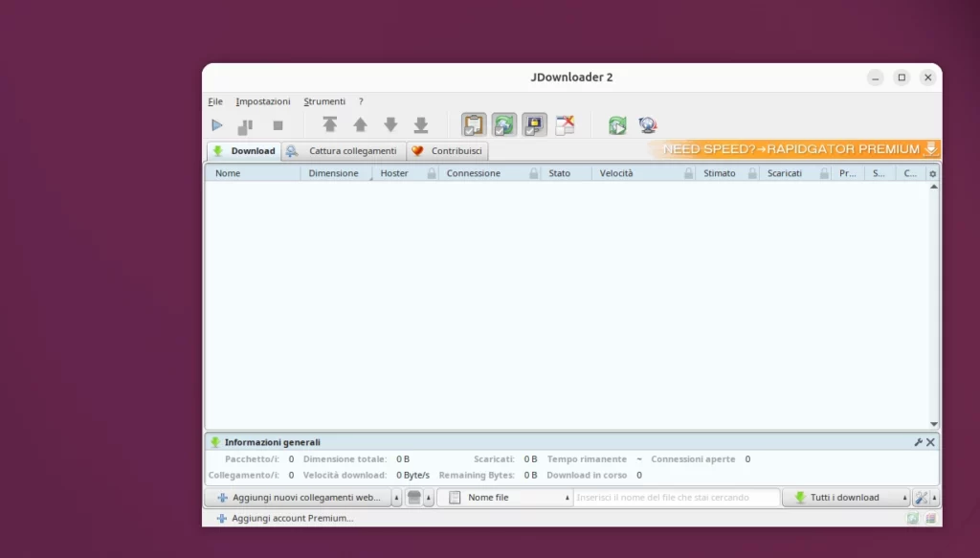Click Aggiungi nuovi collegamenti web button

click(x=299, y=498)
